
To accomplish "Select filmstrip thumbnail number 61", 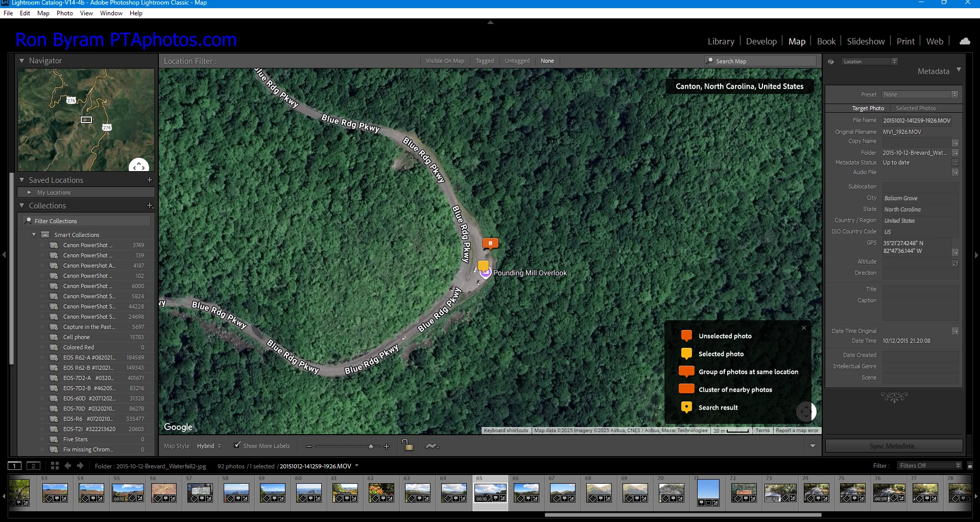I will tap(345, 493).
